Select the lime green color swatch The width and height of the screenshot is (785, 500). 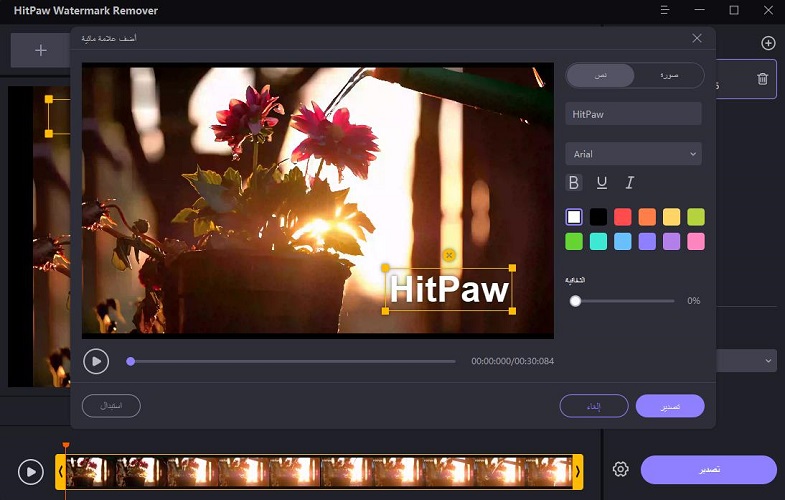click(696, 217)
